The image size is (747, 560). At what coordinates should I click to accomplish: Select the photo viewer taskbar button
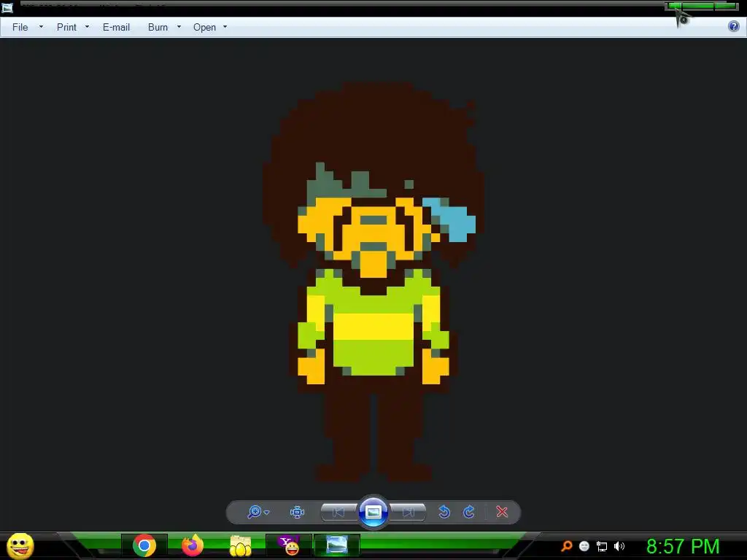337,545
